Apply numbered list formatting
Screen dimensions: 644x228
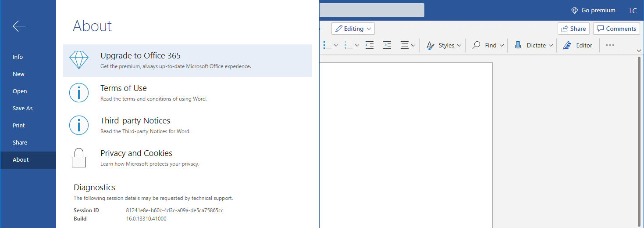[349, 45]
